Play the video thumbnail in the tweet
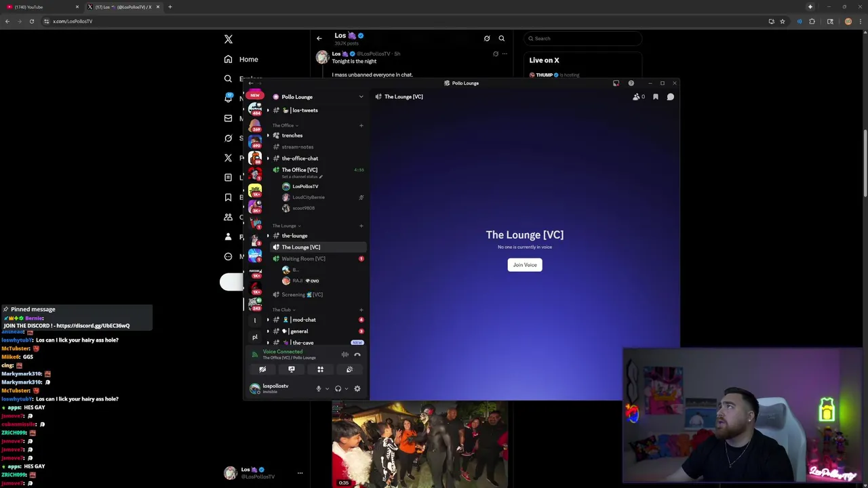The height and width of the screenshot is (488, 868). coord(420,445)
